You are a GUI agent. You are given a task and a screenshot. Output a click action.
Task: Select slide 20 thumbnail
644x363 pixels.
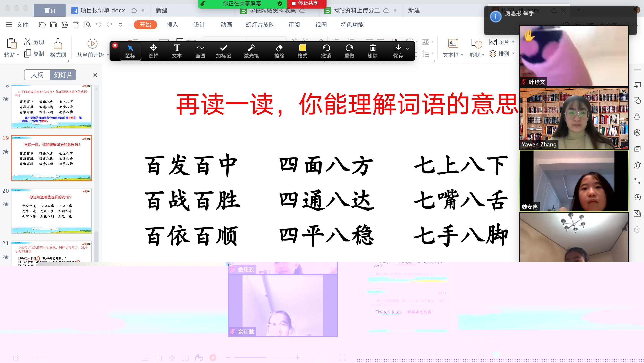pyautogui.click(x=51, y=211)
